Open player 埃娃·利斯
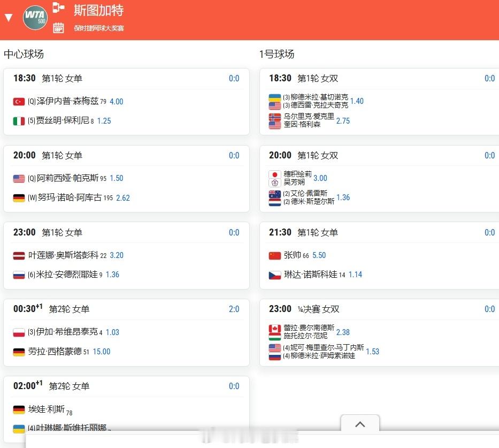 click(x=47, y=409)
